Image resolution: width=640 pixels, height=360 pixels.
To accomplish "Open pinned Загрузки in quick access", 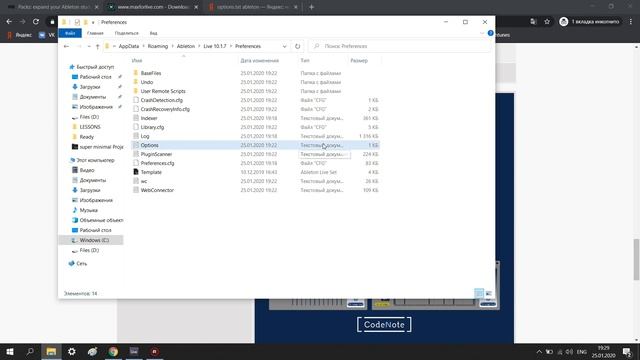I will pyautogui.click(x=90, y=87).
